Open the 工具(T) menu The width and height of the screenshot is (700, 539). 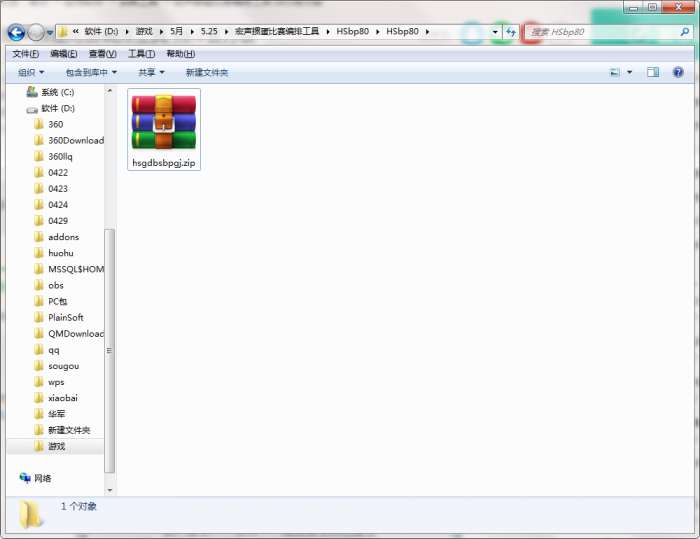click(142, 54)
